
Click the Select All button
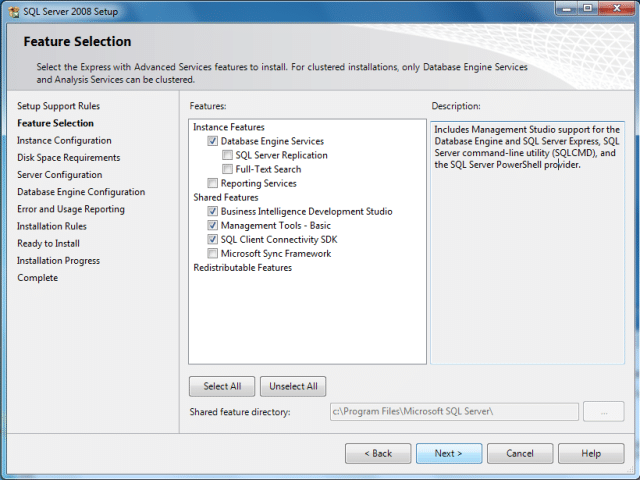[x=222, y=386]
